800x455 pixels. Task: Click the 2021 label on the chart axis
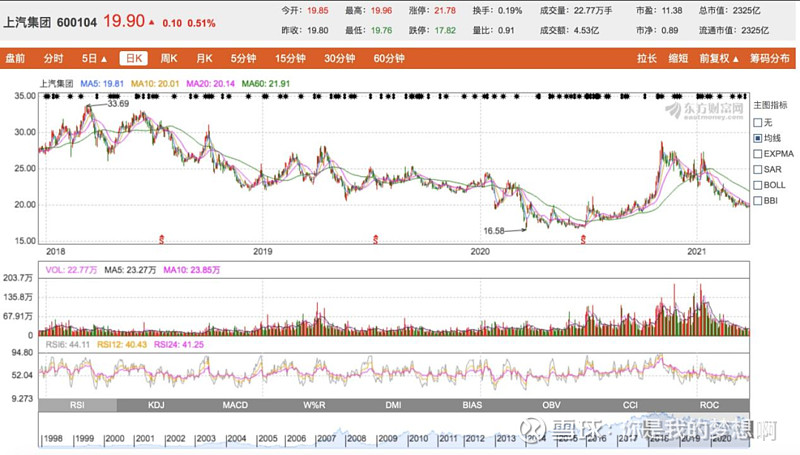[x=696, y=251]
